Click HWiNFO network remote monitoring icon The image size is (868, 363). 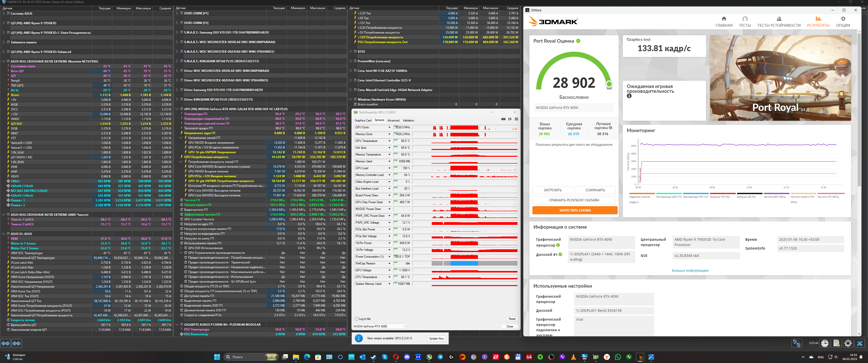click(797, 343)
